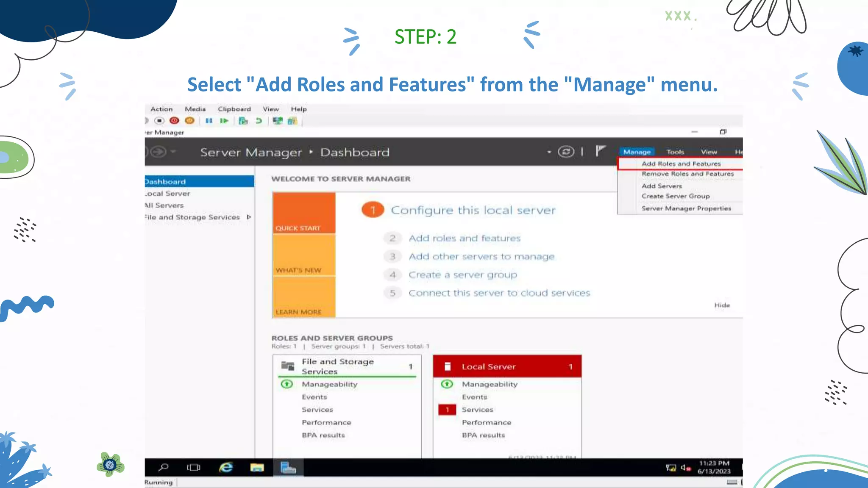Open BPA results in File and Storage tile
Image resolution: width=868 pixels, height=488 pixels.
323,435
